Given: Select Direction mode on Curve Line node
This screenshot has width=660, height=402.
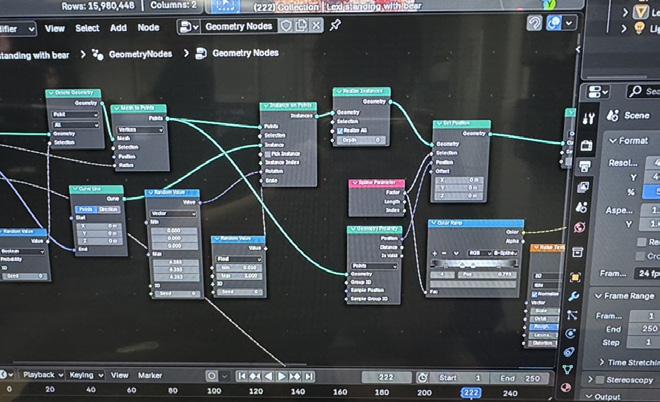Looking at the screenshot, I should click(x=109, y=209).
